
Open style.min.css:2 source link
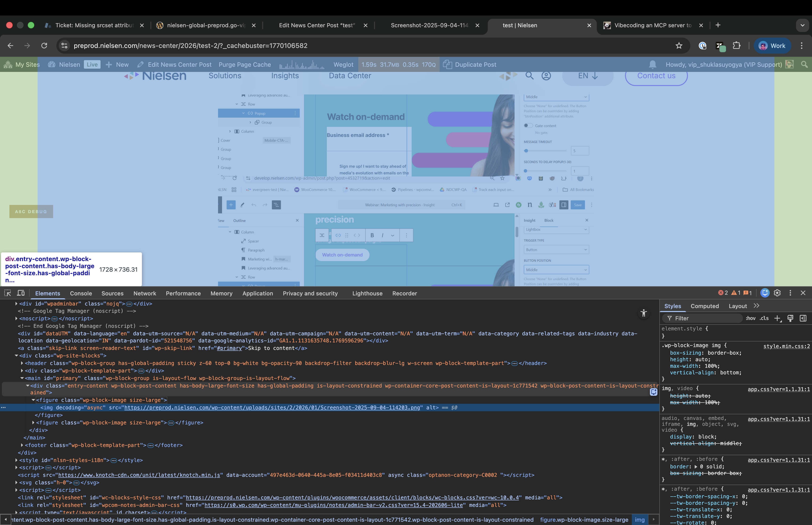pos(786,346)
